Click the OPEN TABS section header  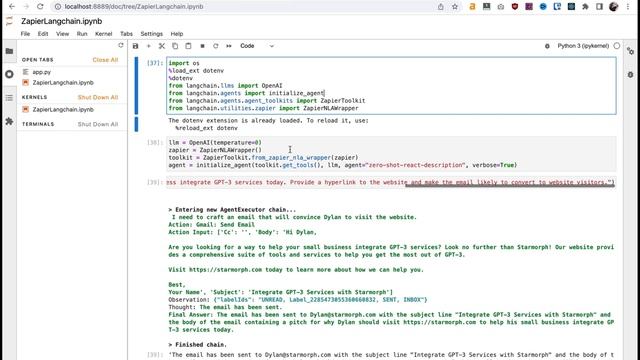coord(38,60)
